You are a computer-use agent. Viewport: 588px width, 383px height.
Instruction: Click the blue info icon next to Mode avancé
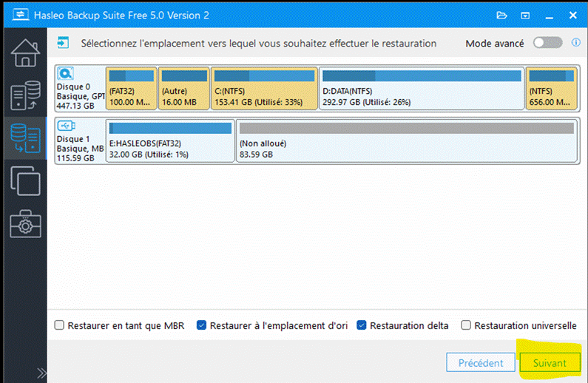[575, 42]
